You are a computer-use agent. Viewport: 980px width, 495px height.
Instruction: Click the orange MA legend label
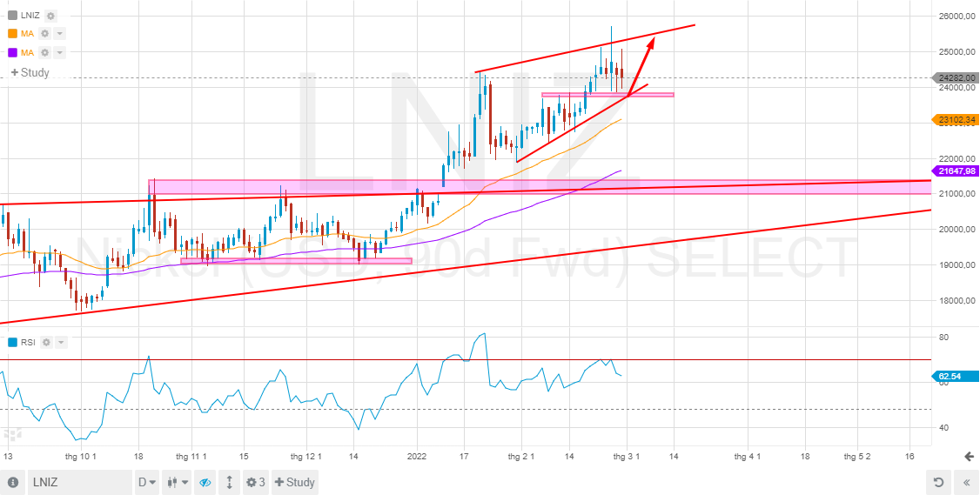(x=27, y=34)
